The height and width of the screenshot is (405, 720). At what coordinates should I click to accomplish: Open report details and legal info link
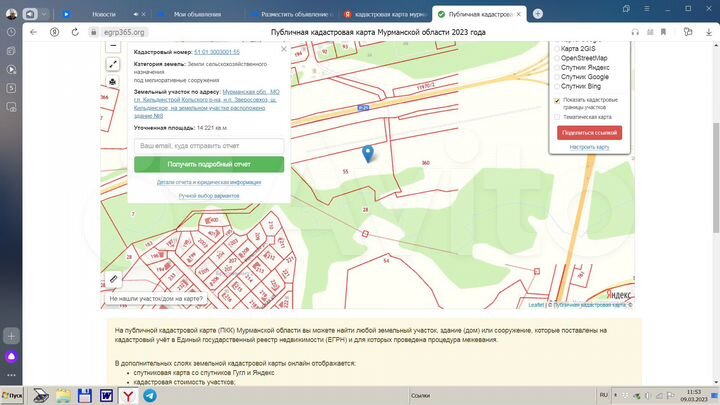[x=209, y=182]
